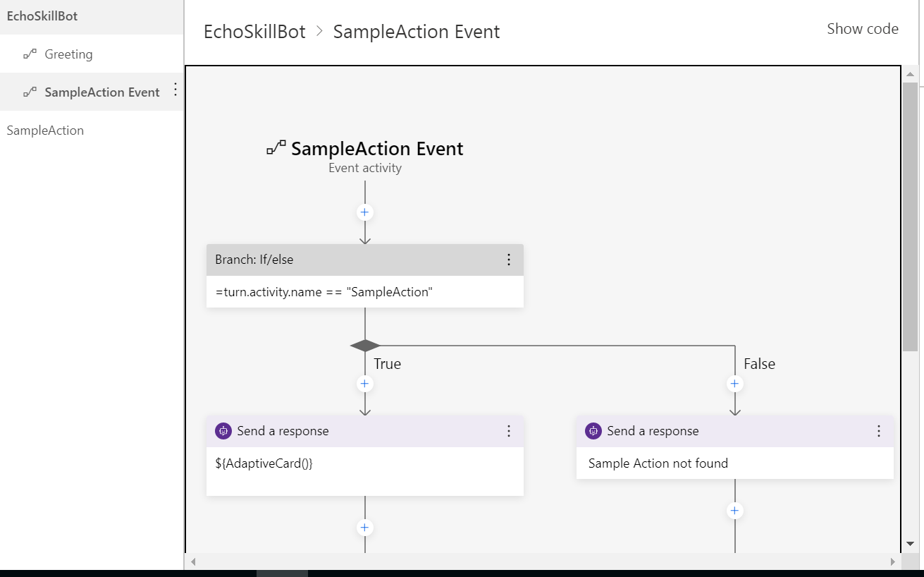Switch to the Greeting dialog in the sidebar
The width and height of the screenshot is (924, 577).
point(67,54)
